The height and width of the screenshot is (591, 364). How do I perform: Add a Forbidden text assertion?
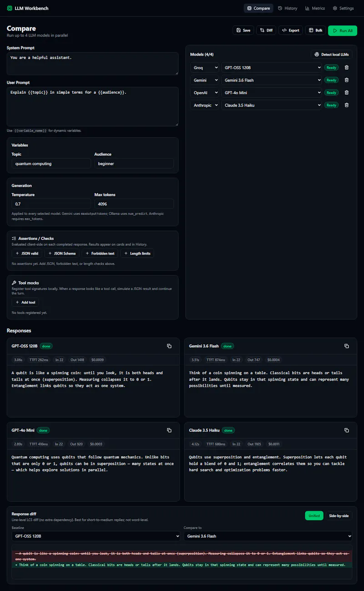(100, 253)
